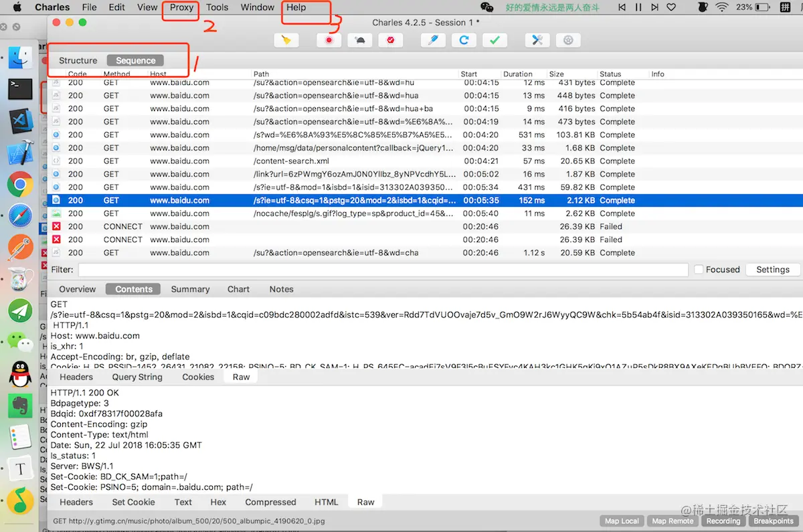Open the Edit menu

[x=117, y=7]
